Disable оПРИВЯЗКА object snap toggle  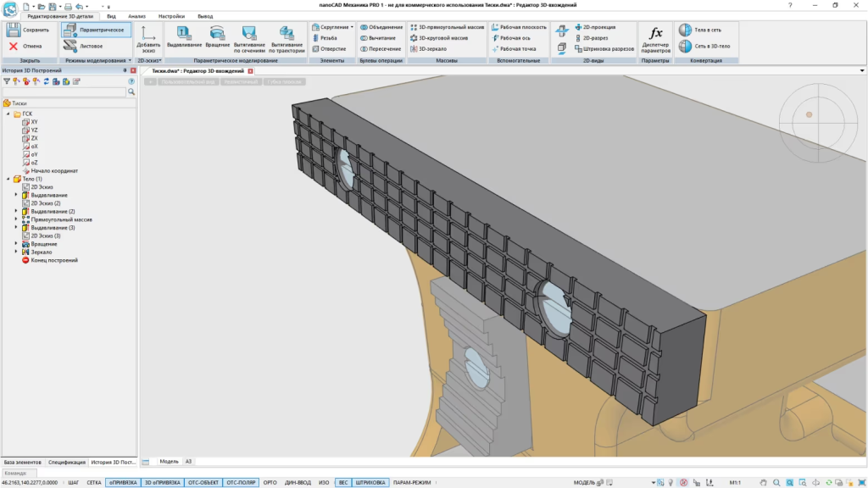pos(122,482)
